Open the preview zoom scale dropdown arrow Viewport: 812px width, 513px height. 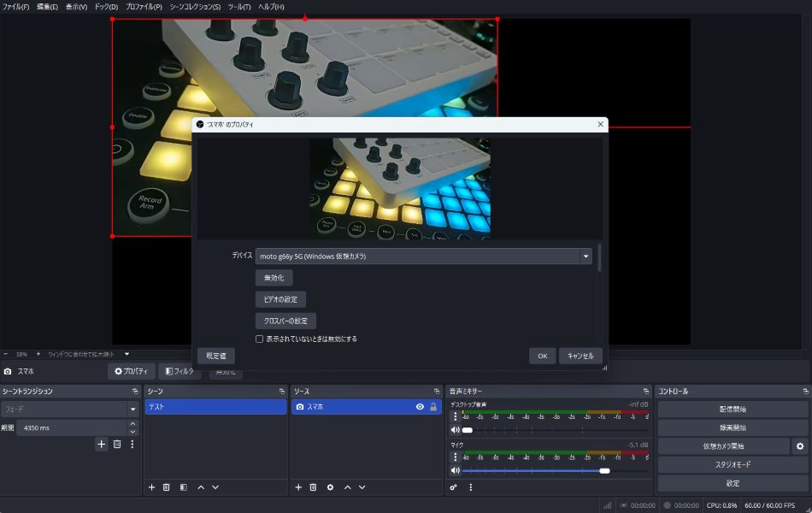coord(127,354)
